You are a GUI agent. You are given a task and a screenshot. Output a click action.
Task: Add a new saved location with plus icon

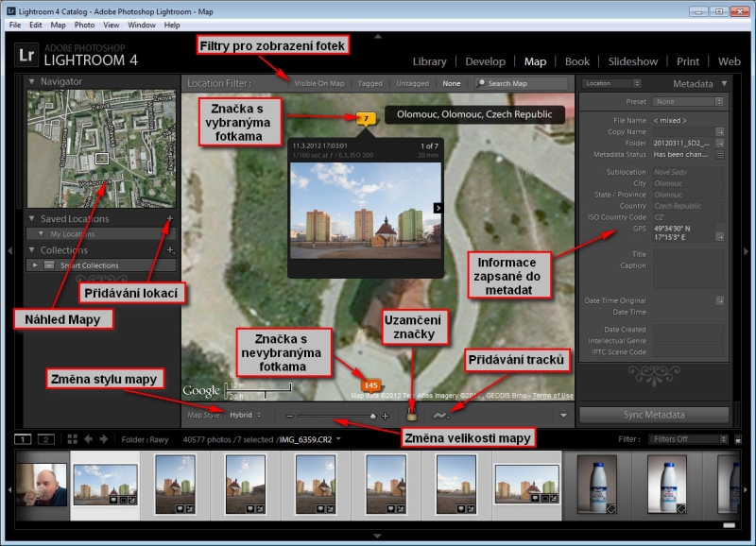[x=169, y=218]
